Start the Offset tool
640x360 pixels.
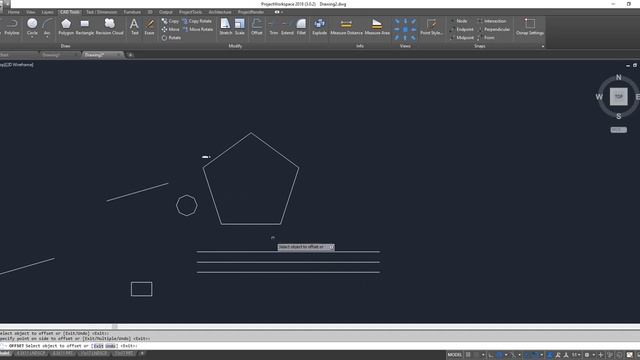[x=256, y=27]
